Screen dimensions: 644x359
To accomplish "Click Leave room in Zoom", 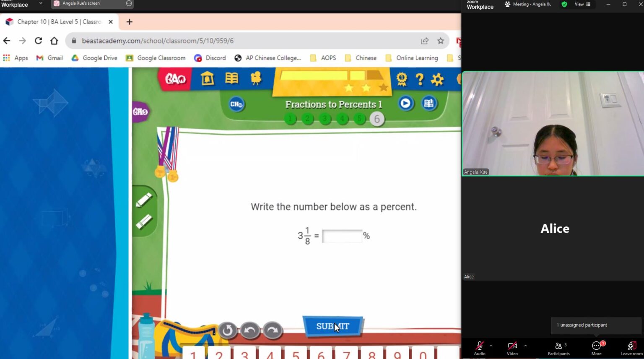I will point(631,348).
